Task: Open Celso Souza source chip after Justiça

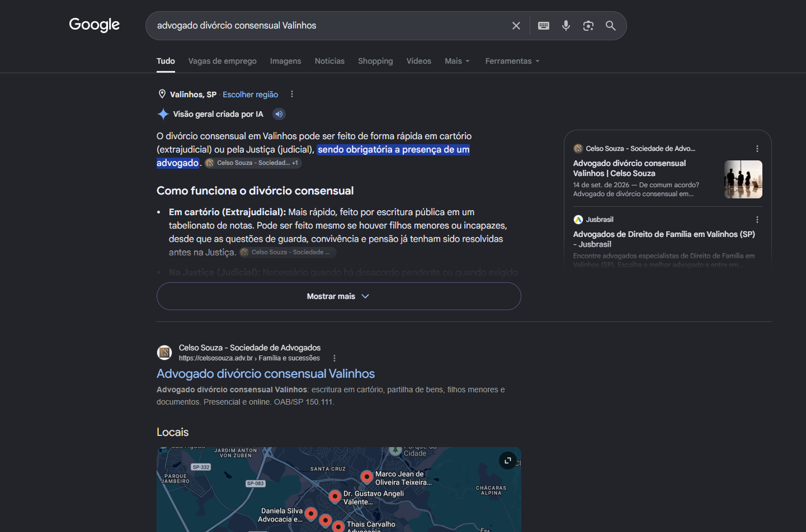Action: click(287, 252)
